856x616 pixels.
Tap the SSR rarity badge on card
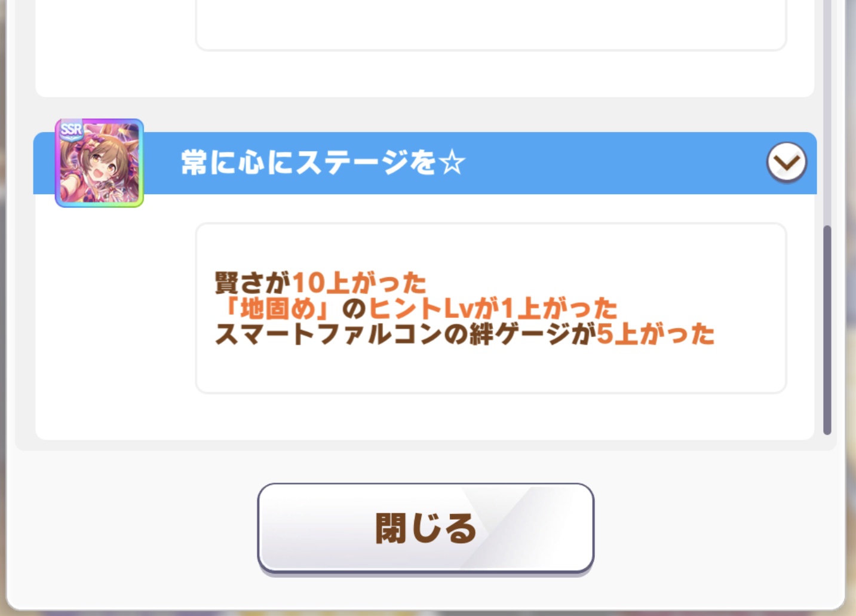click(71, 129)
